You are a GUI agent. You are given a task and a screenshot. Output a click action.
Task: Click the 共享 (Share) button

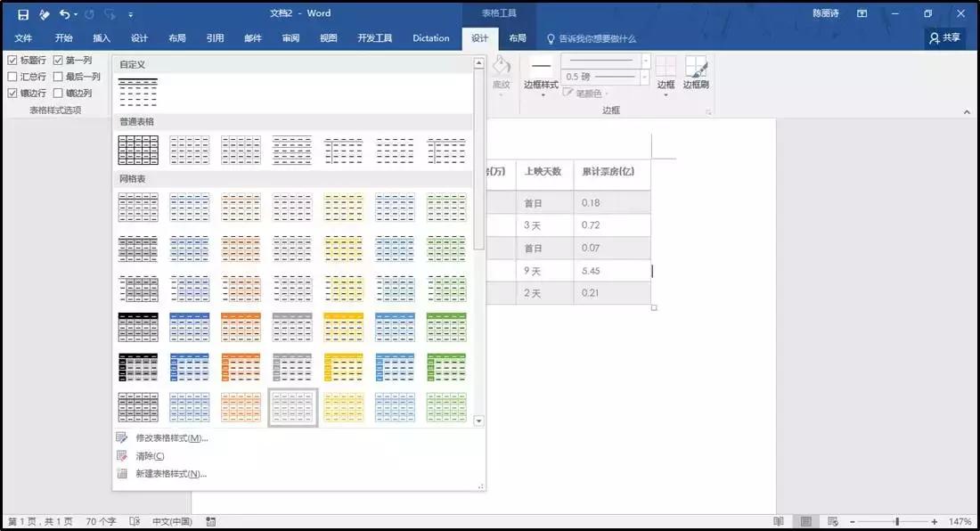(943, 37)
